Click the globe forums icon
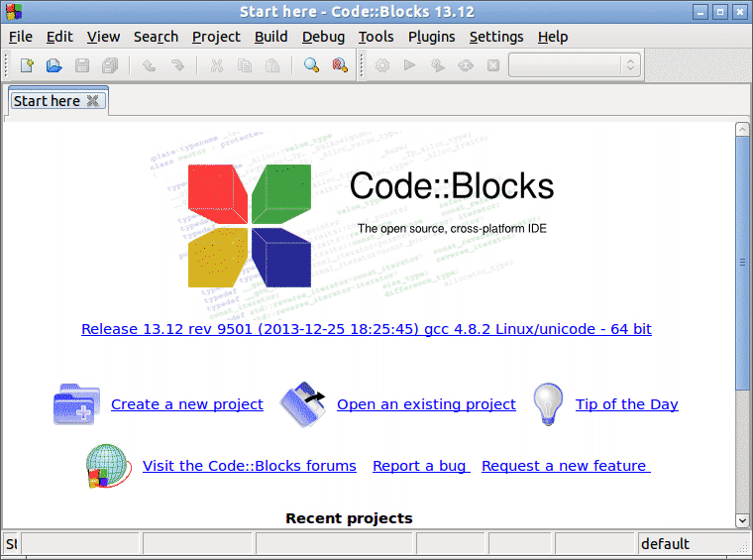 [108, 466]
